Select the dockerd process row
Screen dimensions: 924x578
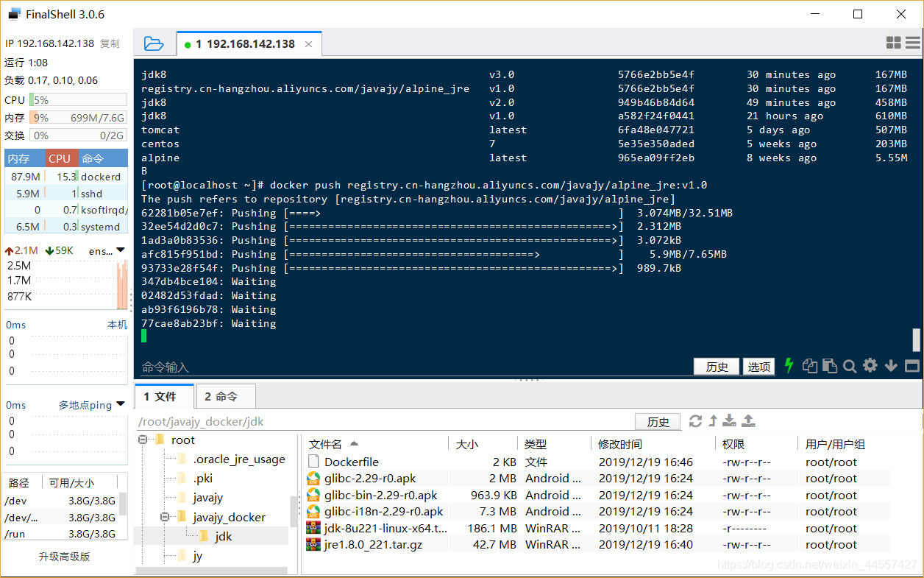pyautogui.click(x=66, y=177)
